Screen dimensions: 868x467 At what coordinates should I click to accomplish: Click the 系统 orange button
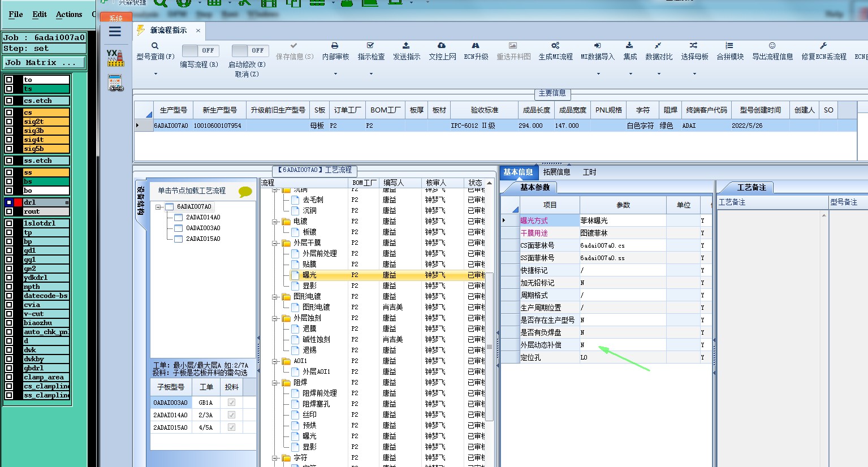click(x=116, y=18)
